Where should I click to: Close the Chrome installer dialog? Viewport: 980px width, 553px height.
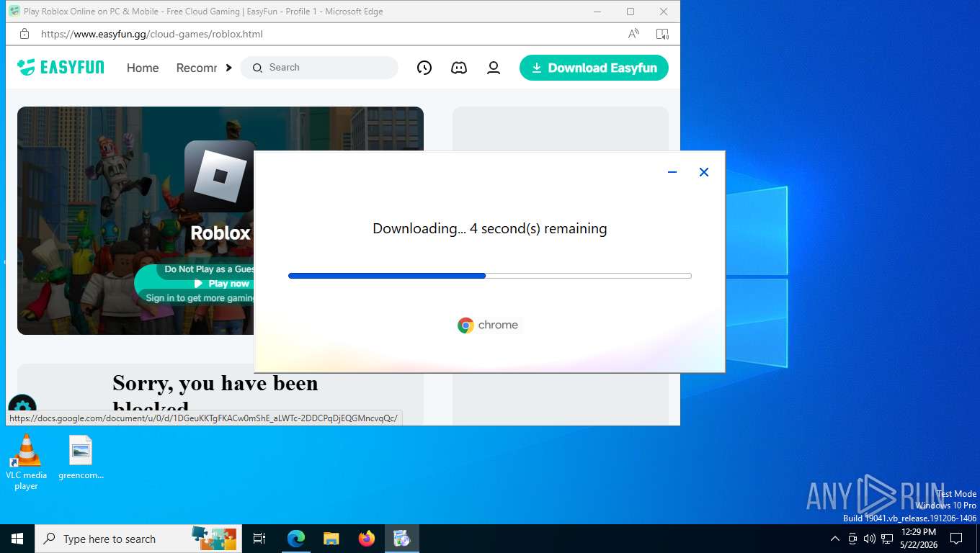704,172
